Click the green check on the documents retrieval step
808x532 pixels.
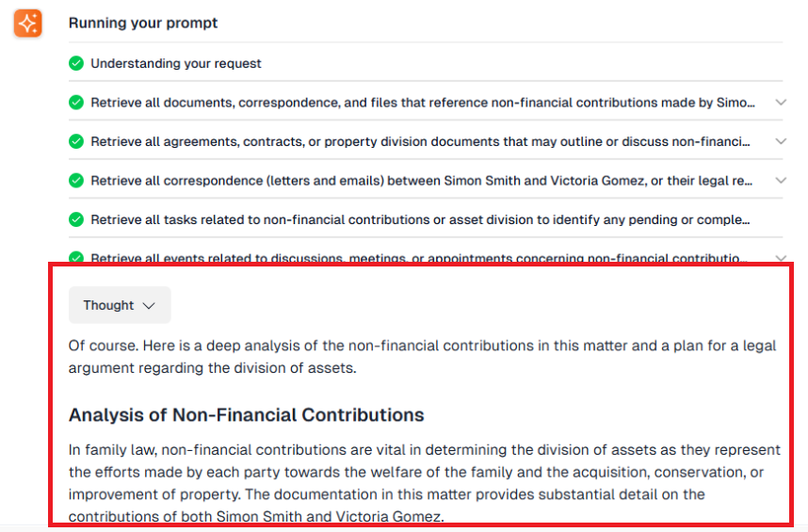tap(76, 103)
